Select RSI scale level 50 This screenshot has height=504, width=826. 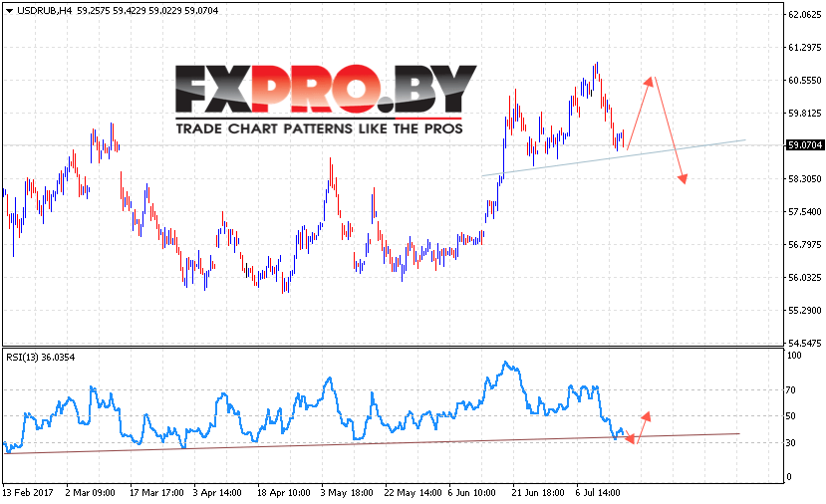click(791, 416)
